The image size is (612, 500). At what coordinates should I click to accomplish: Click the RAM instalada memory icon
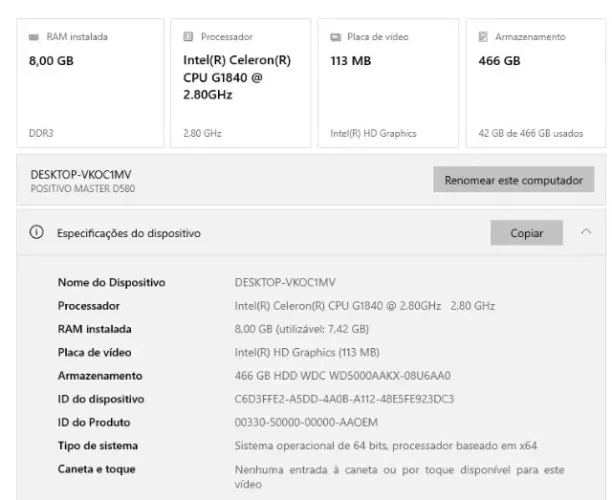[34, 37]
